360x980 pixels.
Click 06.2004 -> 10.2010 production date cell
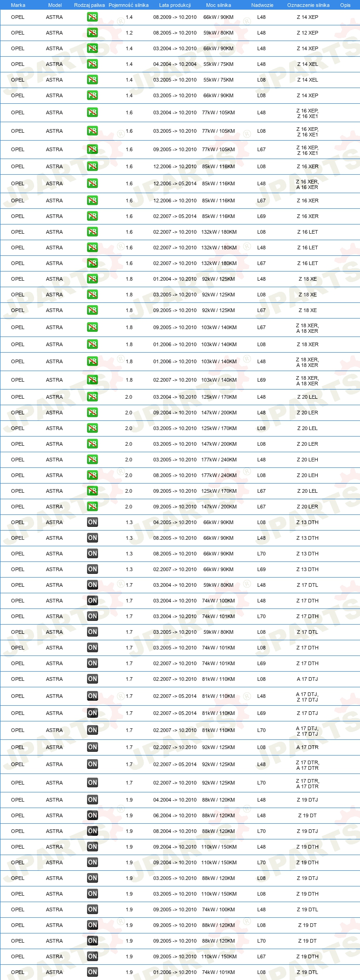point(175,815)
